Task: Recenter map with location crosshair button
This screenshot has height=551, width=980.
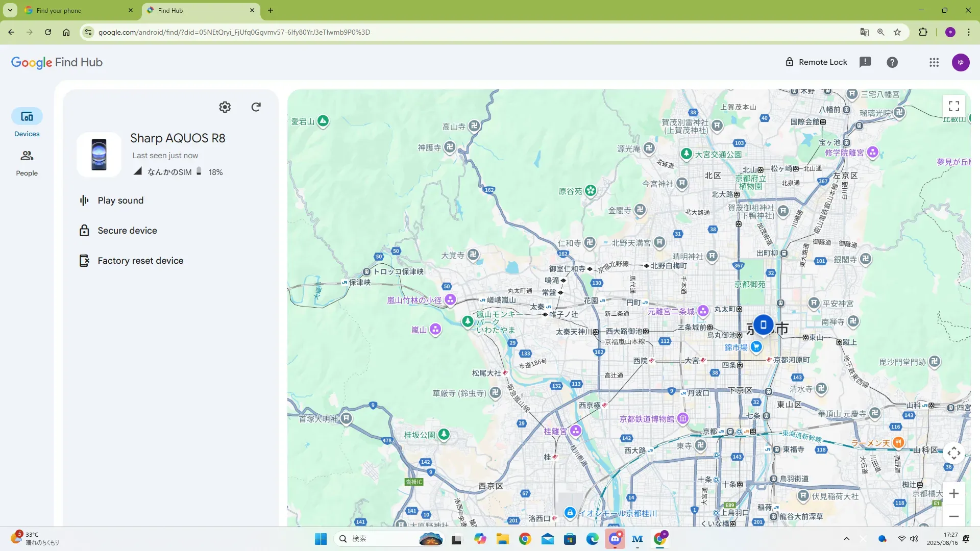Action: 953,453
